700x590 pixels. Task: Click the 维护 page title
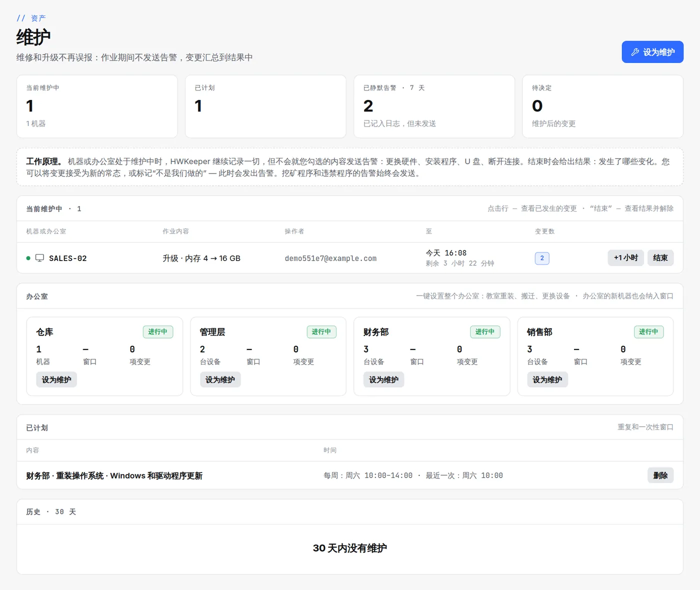(x=33, y=37)
